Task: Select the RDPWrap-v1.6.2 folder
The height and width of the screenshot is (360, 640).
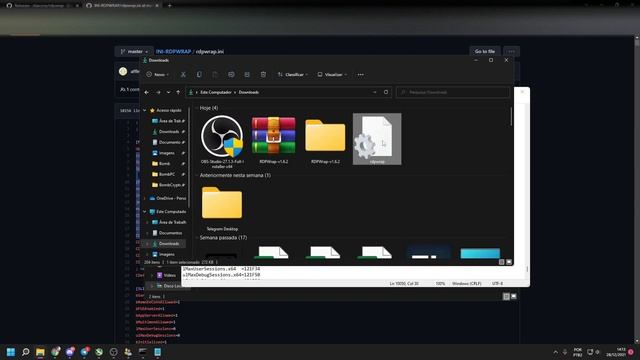Action: pyautogui.click(x=325, y=140)
